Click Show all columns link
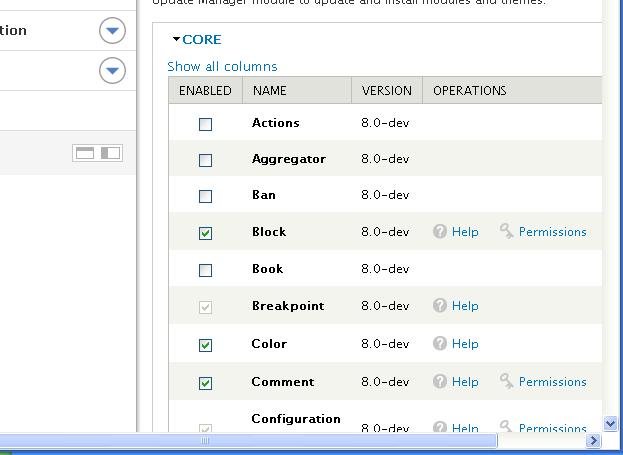This screenshot has height=455, width=623. [222, 66]
